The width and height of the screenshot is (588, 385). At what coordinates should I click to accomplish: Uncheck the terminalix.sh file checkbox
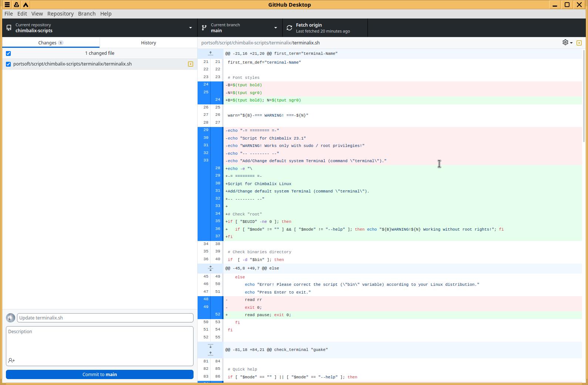coord(9,64)
